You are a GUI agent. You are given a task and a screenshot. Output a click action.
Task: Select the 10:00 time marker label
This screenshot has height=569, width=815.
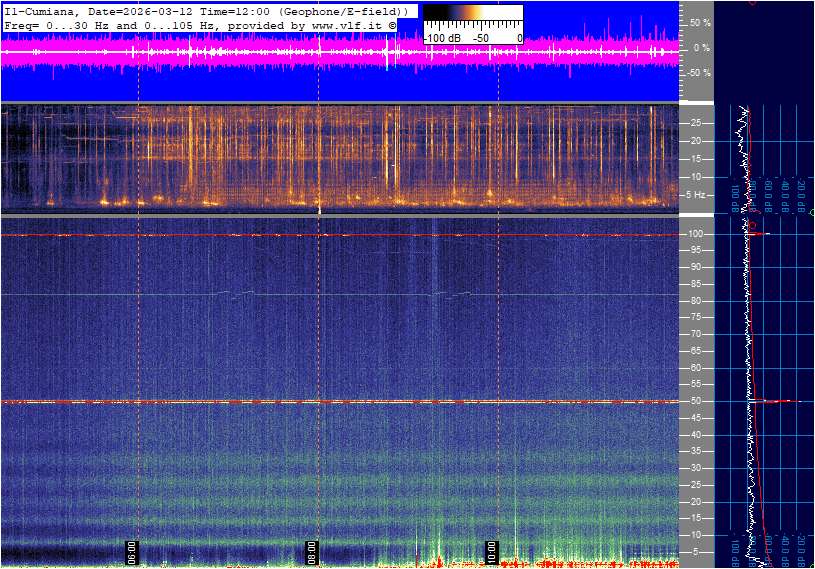(491, 552)
